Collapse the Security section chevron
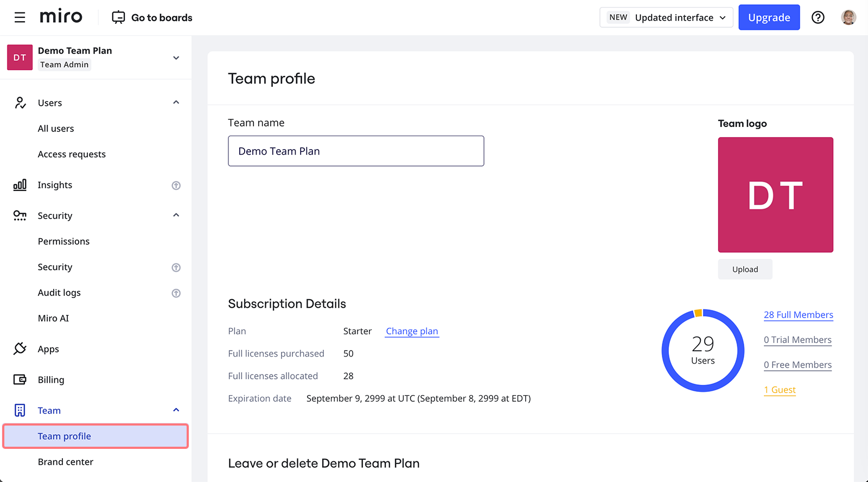The image size is (868, 482). pos(176,215)
